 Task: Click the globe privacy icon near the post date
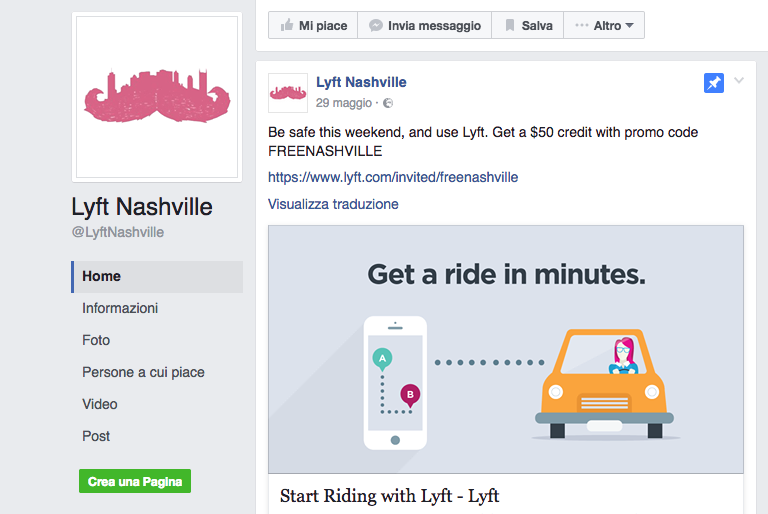388,103
